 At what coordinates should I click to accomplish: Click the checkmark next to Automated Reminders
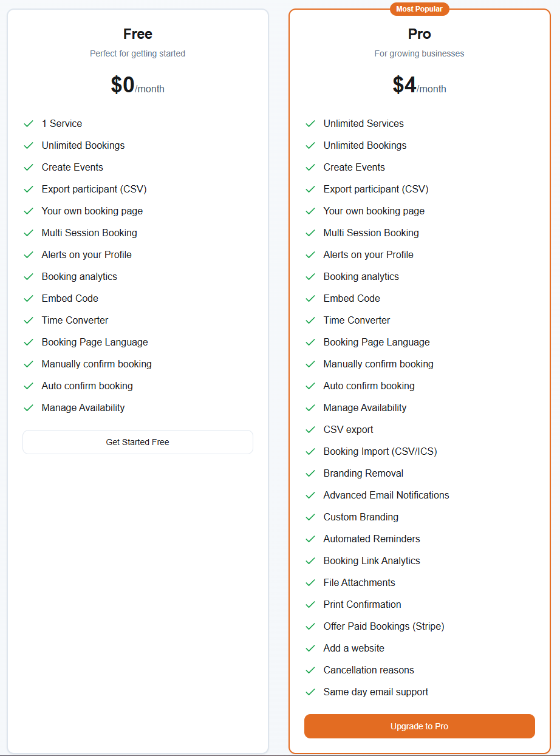[310, 539]
